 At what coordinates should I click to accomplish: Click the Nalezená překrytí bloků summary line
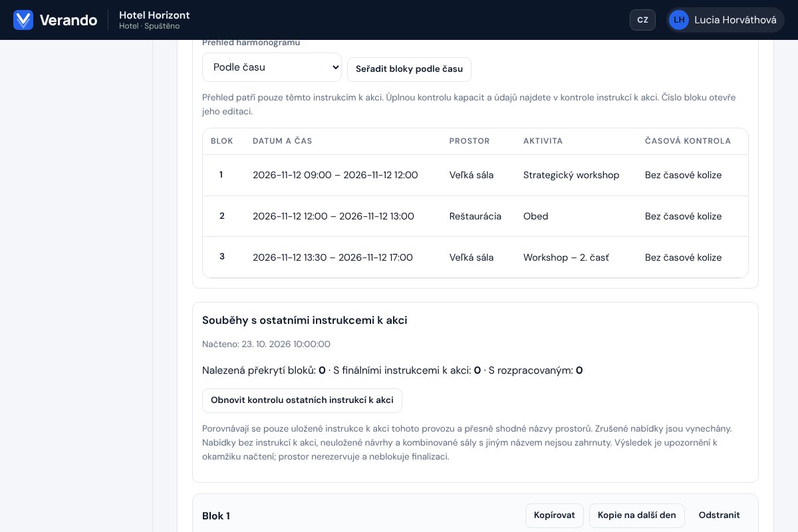click(x=392, y=370)
